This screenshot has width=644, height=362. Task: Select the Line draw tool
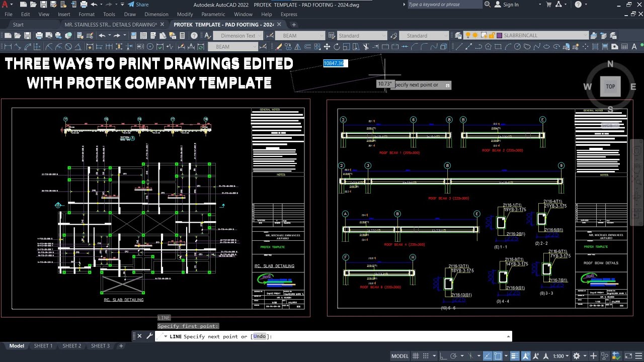pos(459,47)
